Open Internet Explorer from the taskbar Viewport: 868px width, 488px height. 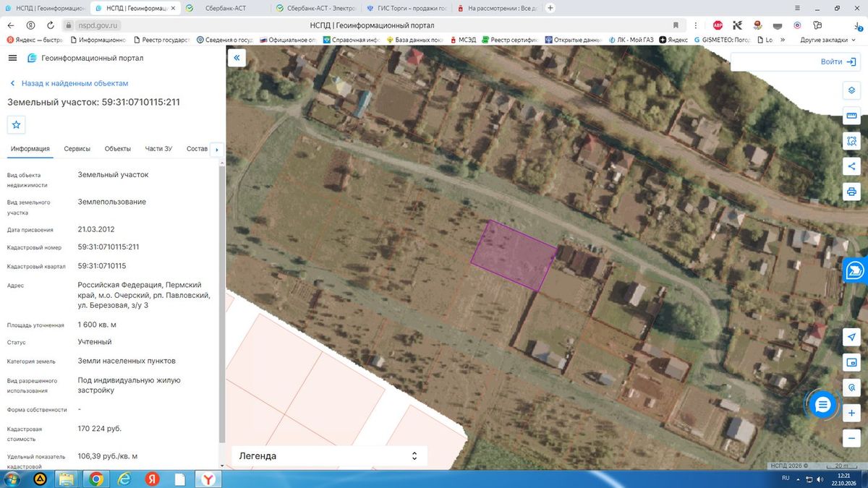click(x=124, y=479)
